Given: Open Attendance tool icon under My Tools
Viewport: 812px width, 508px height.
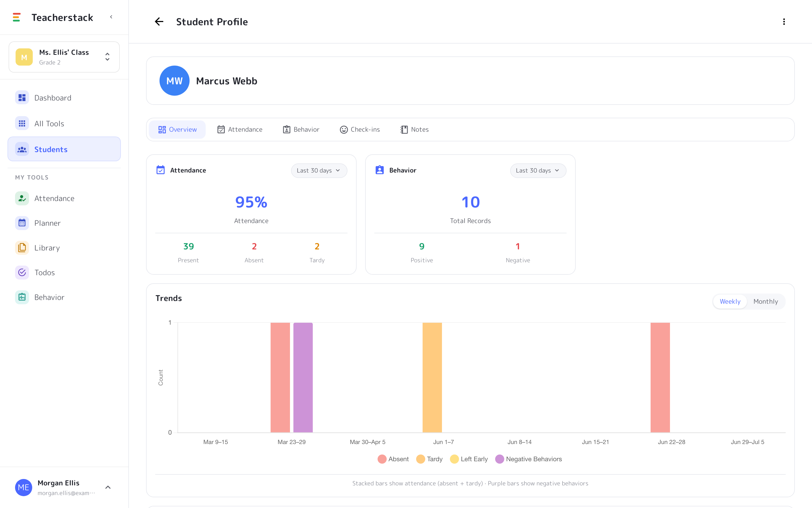Looking at the screenshot, I should coord(22,198).
